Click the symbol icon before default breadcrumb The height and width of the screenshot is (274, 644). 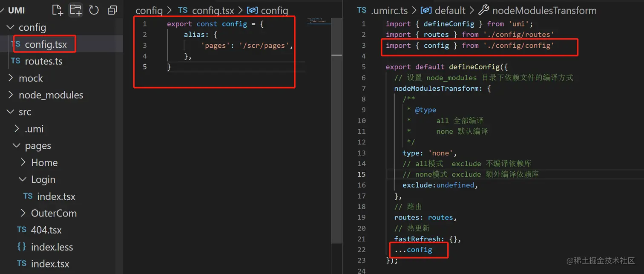point(426,10)
